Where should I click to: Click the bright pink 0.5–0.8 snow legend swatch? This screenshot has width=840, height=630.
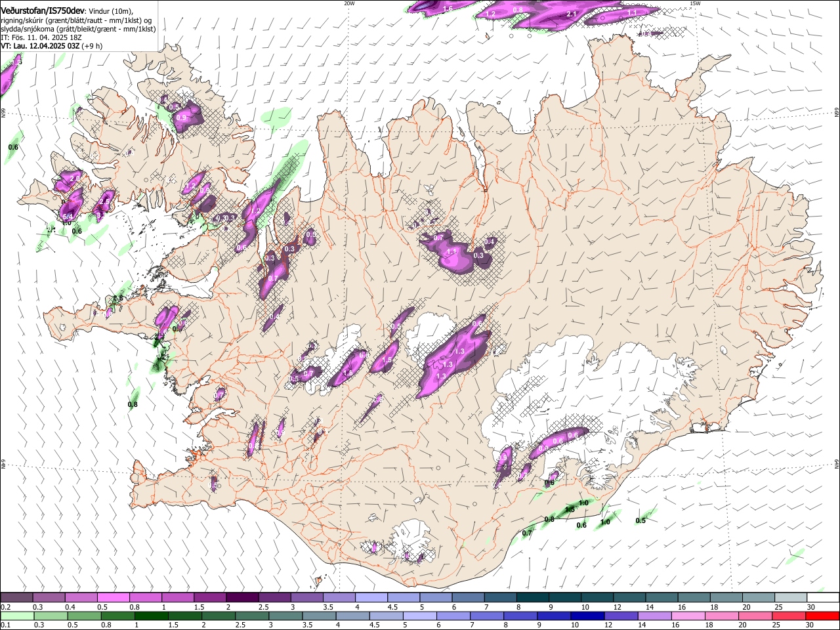pyautogui.click(x=113, y=597)
